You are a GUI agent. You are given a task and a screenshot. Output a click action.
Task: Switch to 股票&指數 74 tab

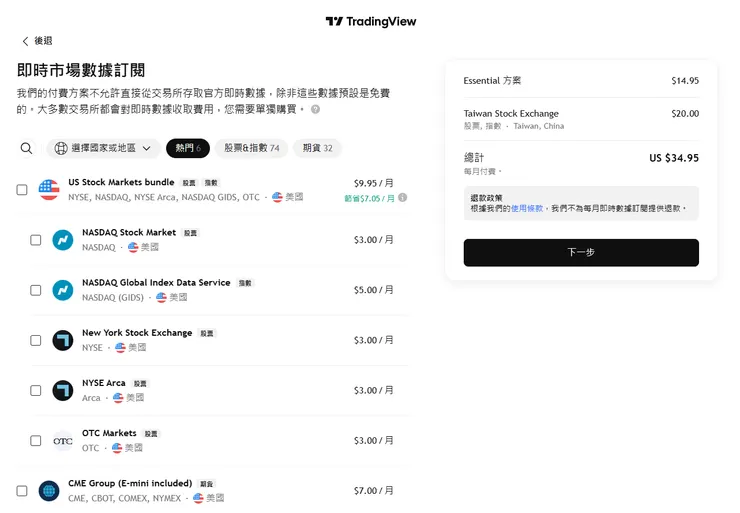252,148
